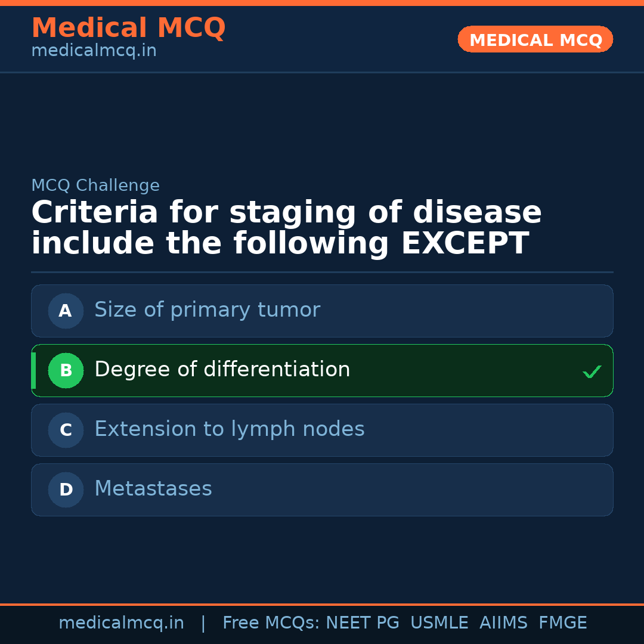Screen dimensions: 644x644
Task: Select the "Metastases" answer option
Action: click(153, 489)
